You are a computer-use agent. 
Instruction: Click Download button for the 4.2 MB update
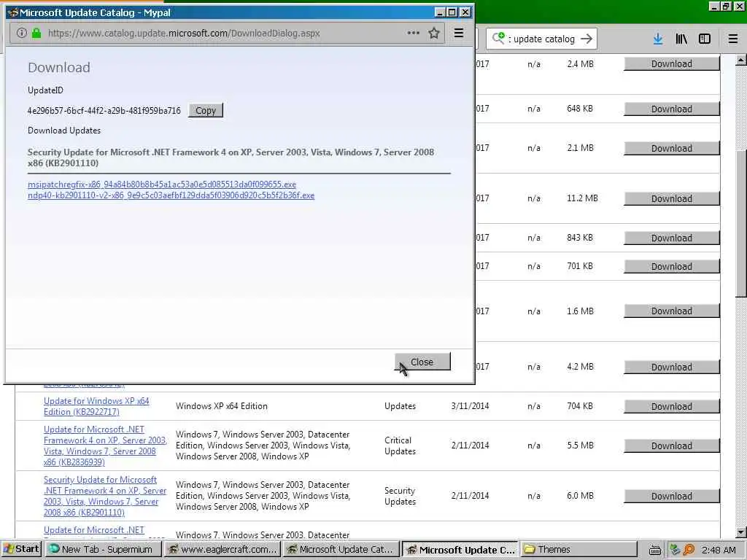(x=671, y=367)
